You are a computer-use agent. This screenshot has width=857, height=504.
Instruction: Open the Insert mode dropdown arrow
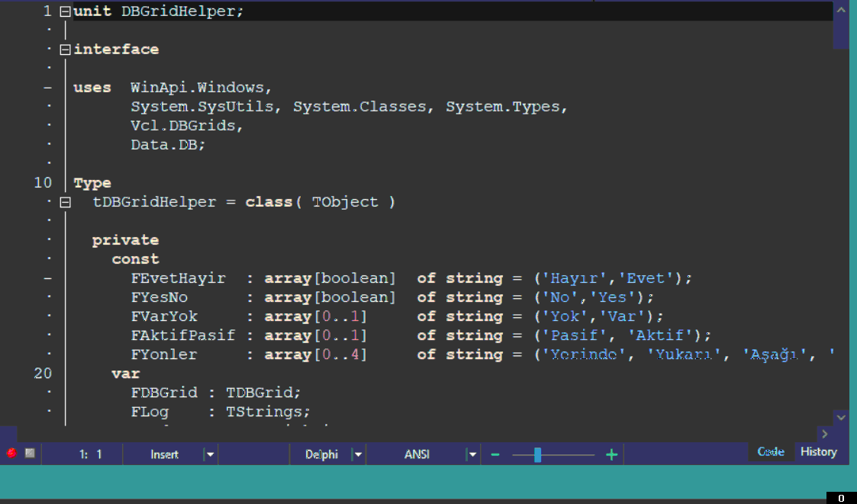pyautogui.click(x=210, y=454)
